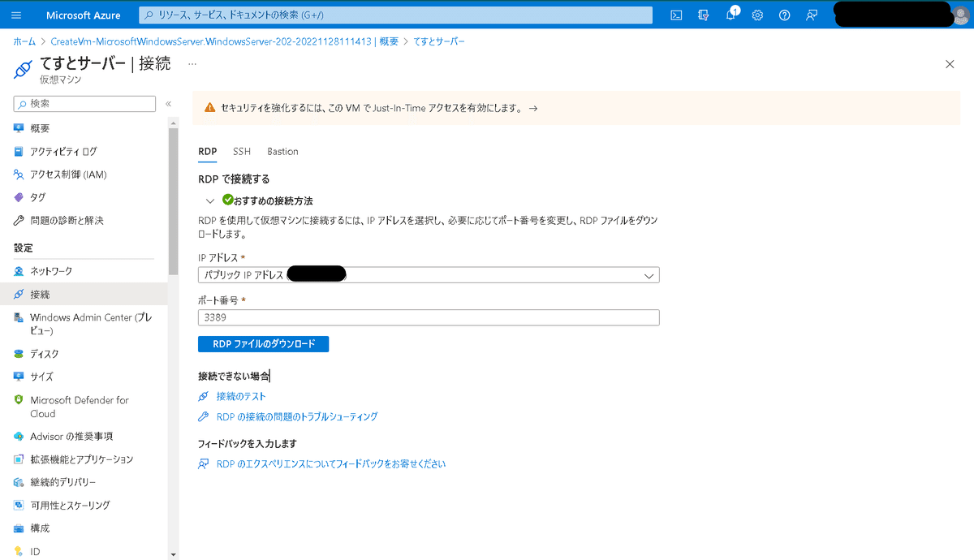Open the more options ellipsis beside title

[192, 62]
